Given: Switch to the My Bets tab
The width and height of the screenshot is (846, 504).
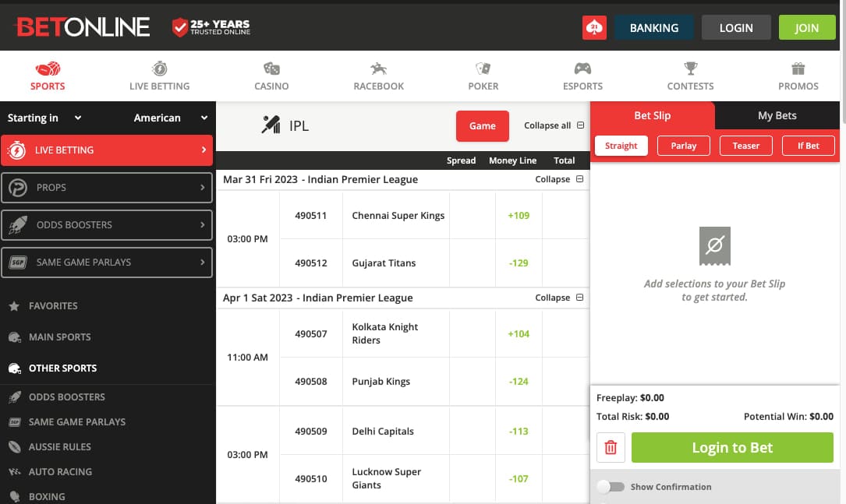Looking at the screenshot, I should pos(777,115).
